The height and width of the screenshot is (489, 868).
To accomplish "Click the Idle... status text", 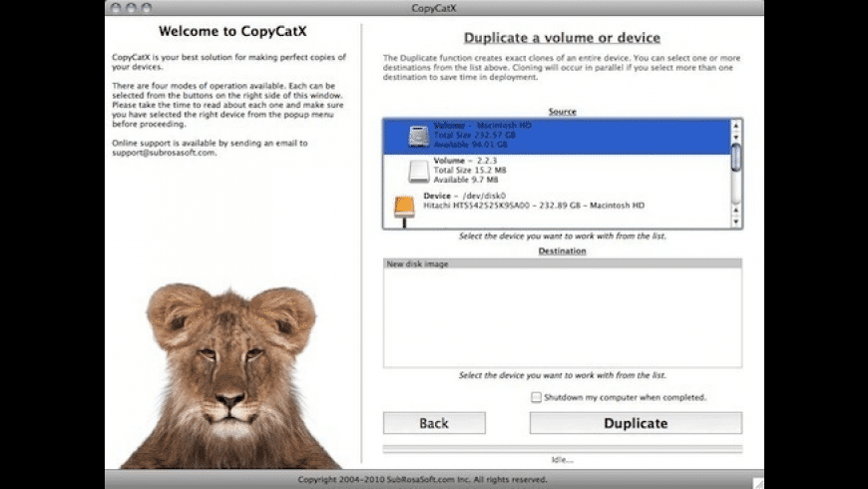I will pos(563,460).
